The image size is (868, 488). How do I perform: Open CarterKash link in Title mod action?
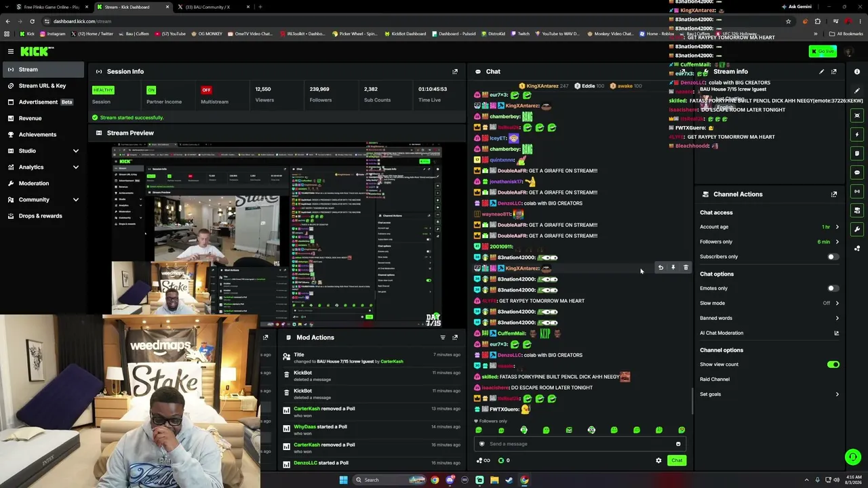392,361
